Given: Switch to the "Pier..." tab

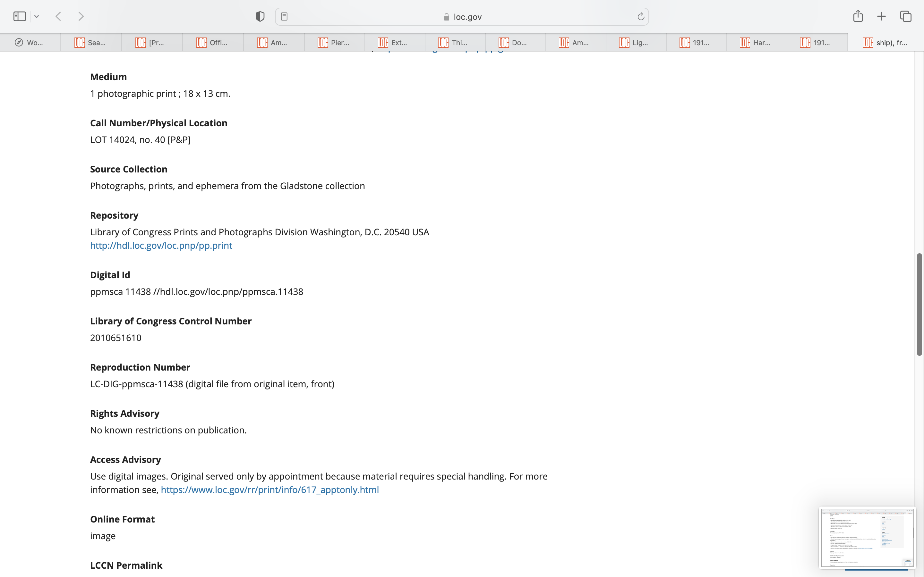Looking at the screenshot, I should click(334, 43).
